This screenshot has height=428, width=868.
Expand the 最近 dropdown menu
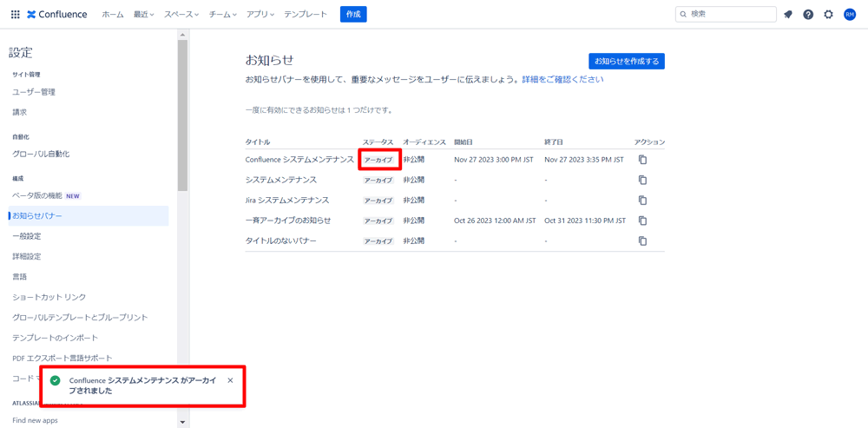[x=143, y=15]
